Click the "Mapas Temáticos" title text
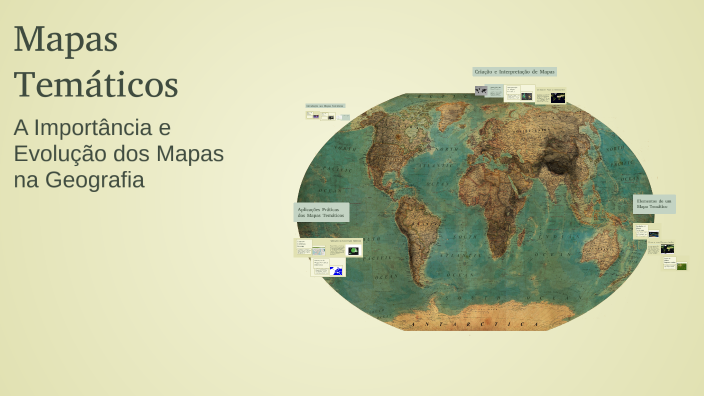The height and width of the screenshot is (396, 704). pos(96,62)
